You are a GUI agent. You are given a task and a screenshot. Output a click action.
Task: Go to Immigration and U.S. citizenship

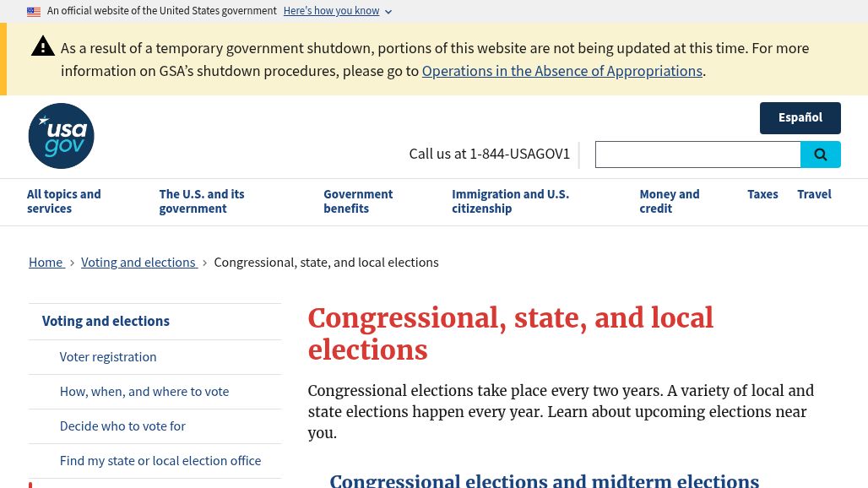[x=510, y=201]
